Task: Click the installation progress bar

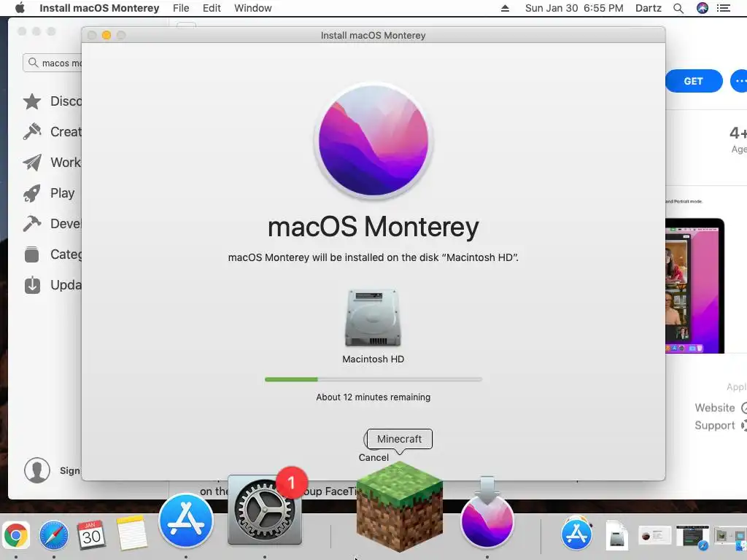Action: (x=373, y=379)
